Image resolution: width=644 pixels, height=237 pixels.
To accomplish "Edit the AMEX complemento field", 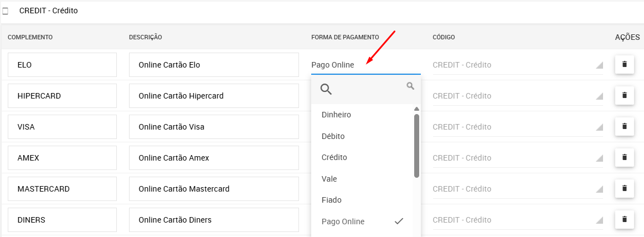I will pyautogui.click(x=62, y=158).
